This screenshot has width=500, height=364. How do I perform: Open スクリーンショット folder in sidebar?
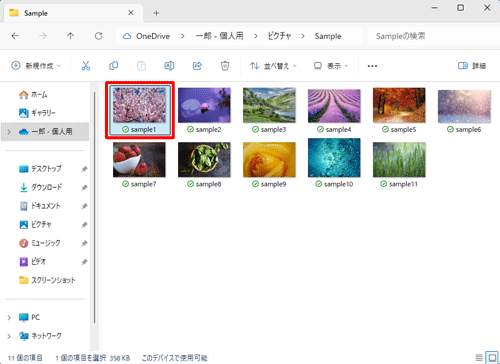coord(47,280)
